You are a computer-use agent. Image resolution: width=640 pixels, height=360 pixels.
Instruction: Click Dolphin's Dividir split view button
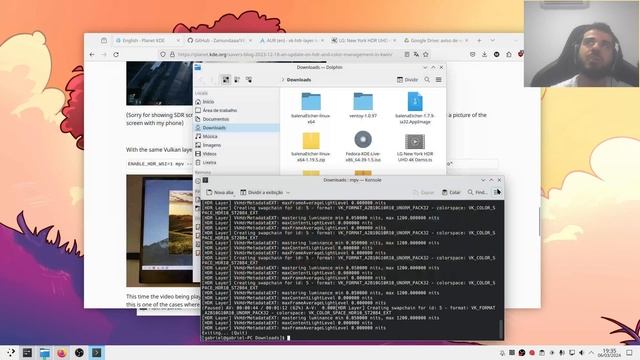coord(407,80)
